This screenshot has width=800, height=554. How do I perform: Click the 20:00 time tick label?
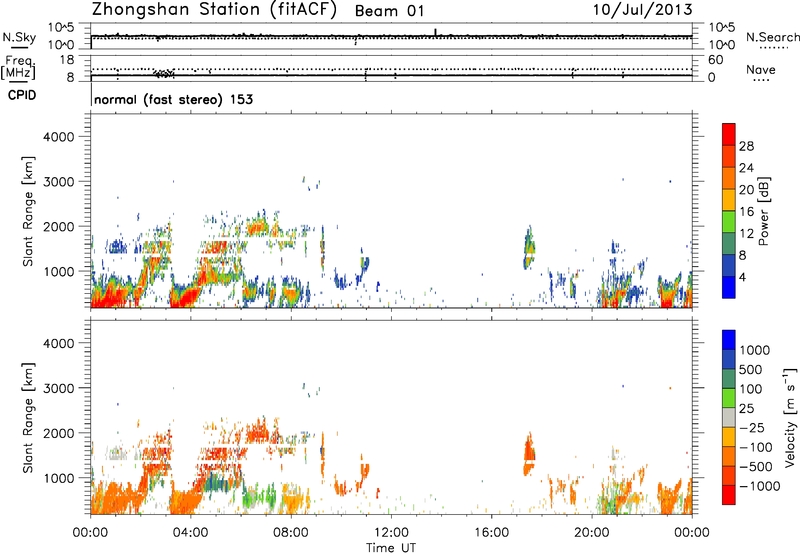click(592, 533)
